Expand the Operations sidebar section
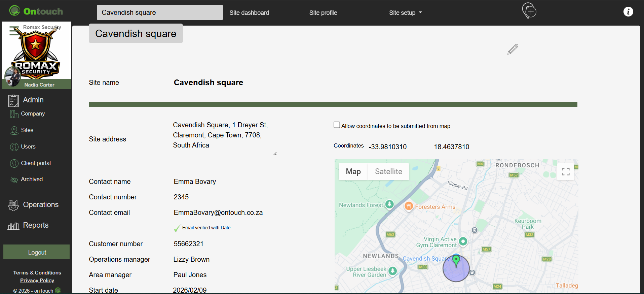The height and width of the screenshot is (294, 644). click(x=40, y=205)
